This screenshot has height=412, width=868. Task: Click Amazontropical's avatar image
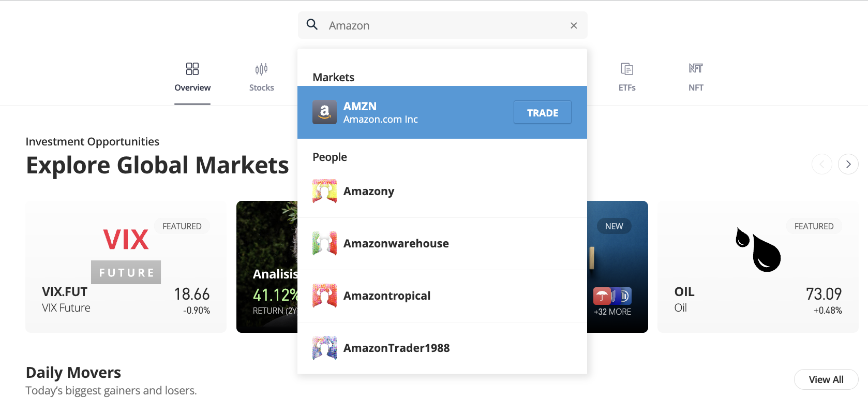coord(325,296)
